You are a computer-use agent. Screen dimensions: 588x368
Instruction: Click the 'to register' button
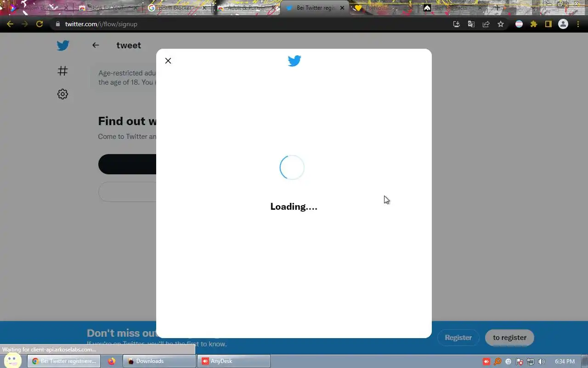pyautogui.click(x=509, y=338)
